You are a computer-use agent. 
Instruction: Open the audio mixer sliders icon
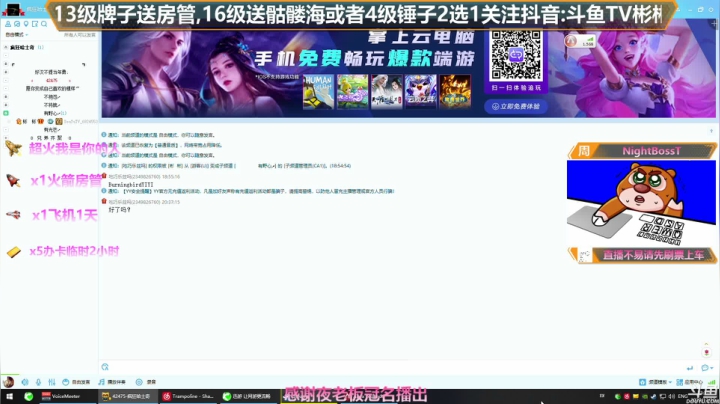[x=52, y=382]
